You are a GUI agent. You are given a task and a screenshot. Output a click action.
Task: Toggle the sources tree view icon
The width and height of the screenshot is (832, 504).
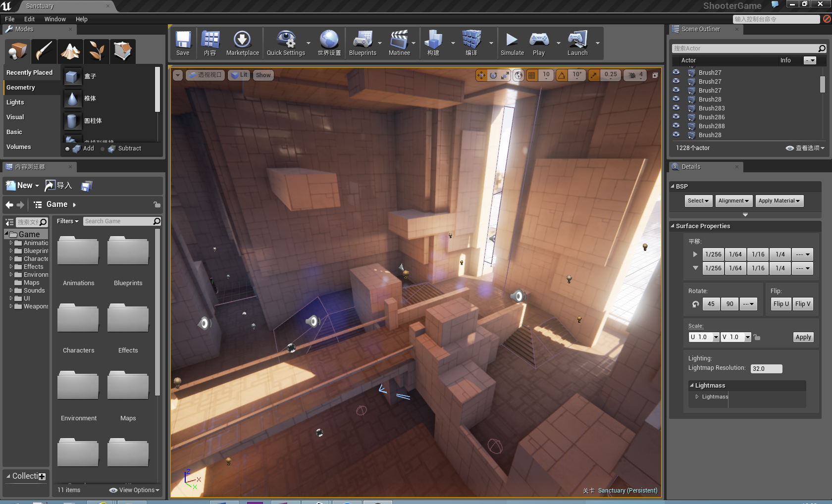coord(9,222)
